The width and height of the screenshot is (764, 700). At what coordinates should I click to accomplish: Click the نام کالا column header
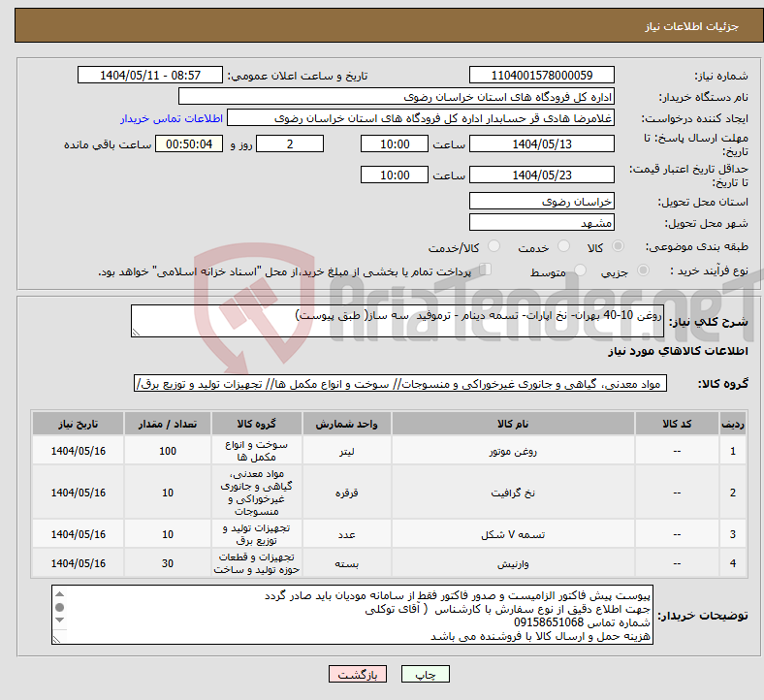(x=513, y=424)
